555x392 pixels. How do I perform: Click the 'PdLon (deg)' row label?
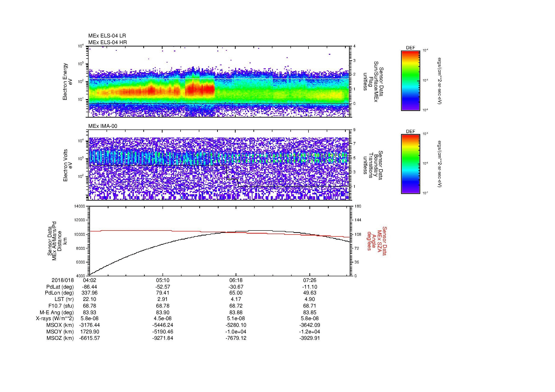click(59, 293)
